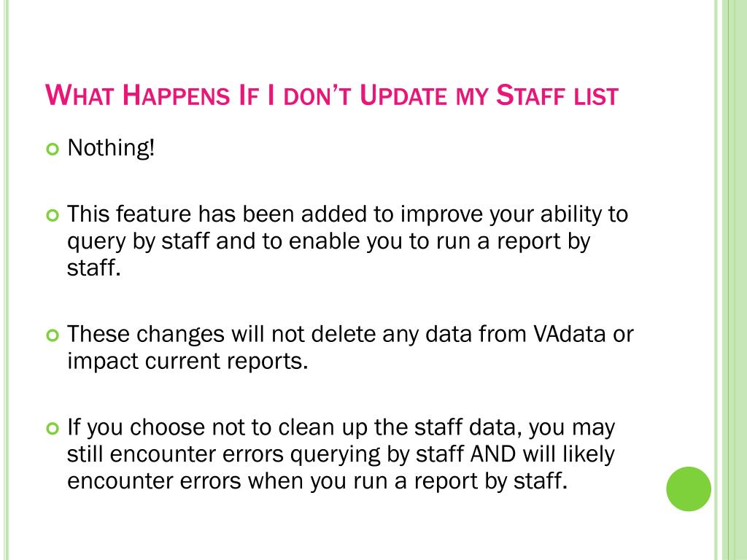Click the standalone "staff." line

pyautogui.click(x=94, y=267)
